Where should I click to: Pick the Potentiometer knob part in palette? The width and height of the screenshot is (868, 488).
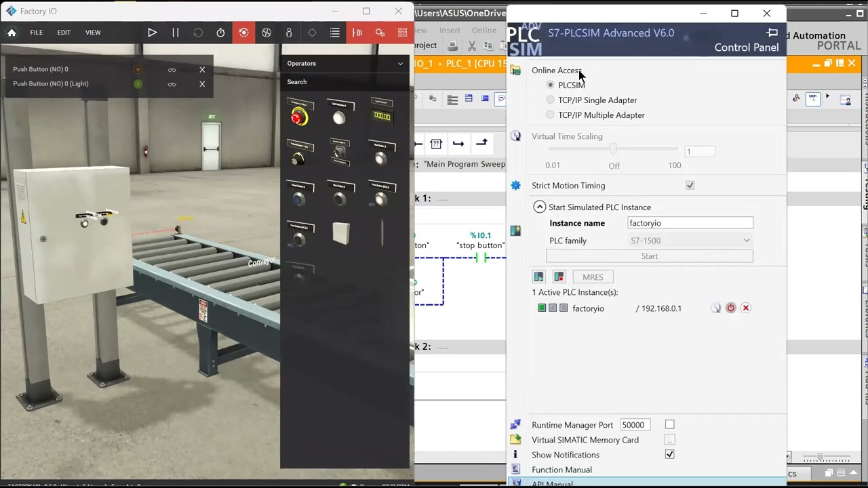(299, 155)
